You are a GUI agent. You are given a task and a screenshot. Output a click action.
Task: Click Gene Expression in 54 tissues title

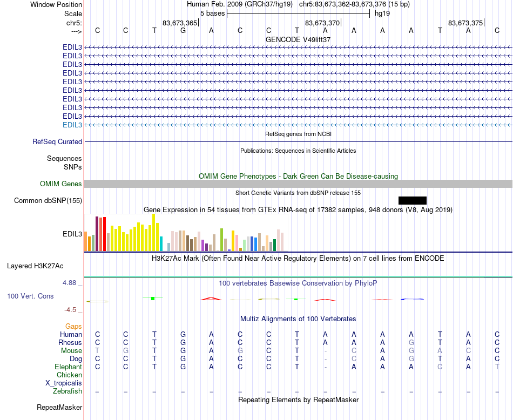pyautogui.click(x=298, y=209)
